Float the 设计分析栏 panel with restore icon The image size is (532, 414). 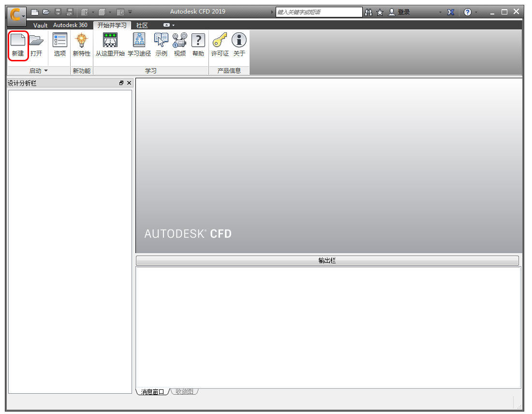[x=121, y=83]
